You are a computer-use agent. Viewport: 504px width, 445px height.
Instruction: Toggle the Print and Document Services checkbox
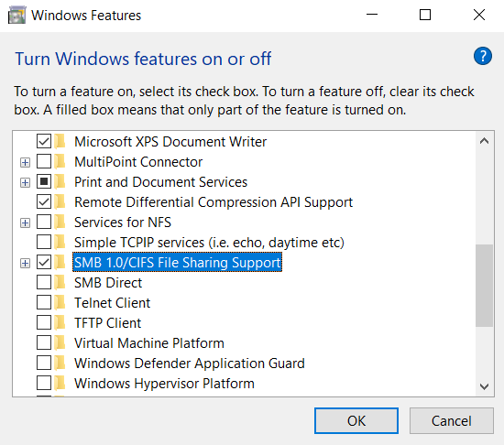[x=44, y=182]
